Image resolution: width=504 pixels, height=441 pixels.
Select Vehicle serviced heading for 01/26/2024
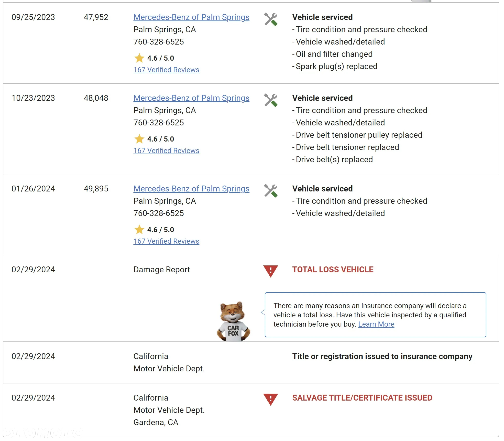point(322,189)
